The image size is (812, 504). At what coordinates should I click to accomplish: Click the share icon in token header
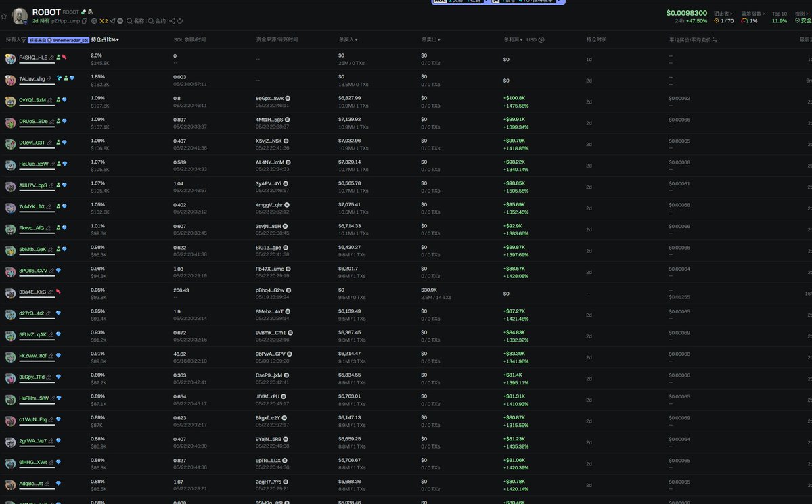[x=172, y=21]
